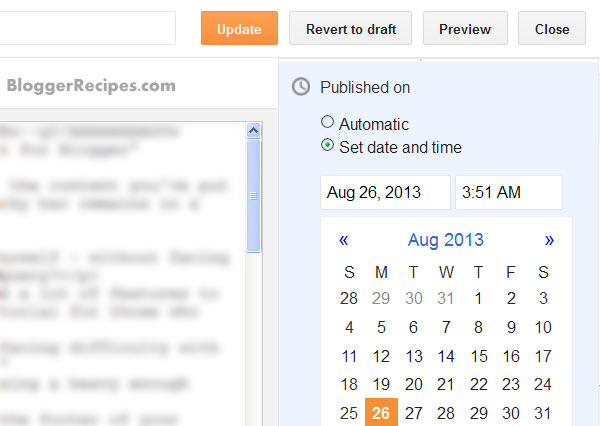
Task: Click the editor vertical scrollbar thumb
Action: (253, 196)
